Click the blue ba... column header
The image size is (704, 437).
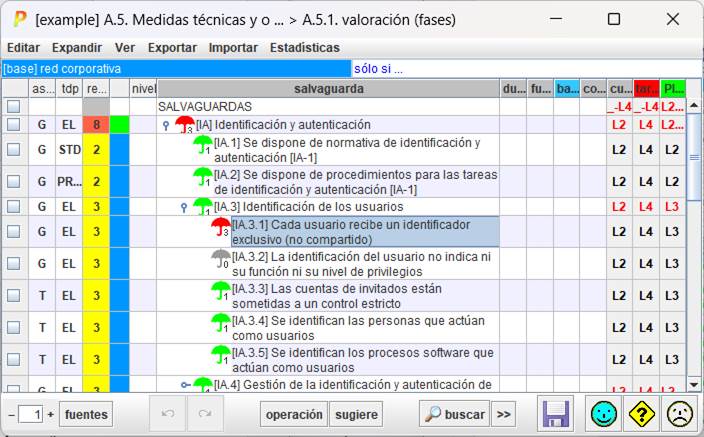pyautogui.click(x=567, y=89)
